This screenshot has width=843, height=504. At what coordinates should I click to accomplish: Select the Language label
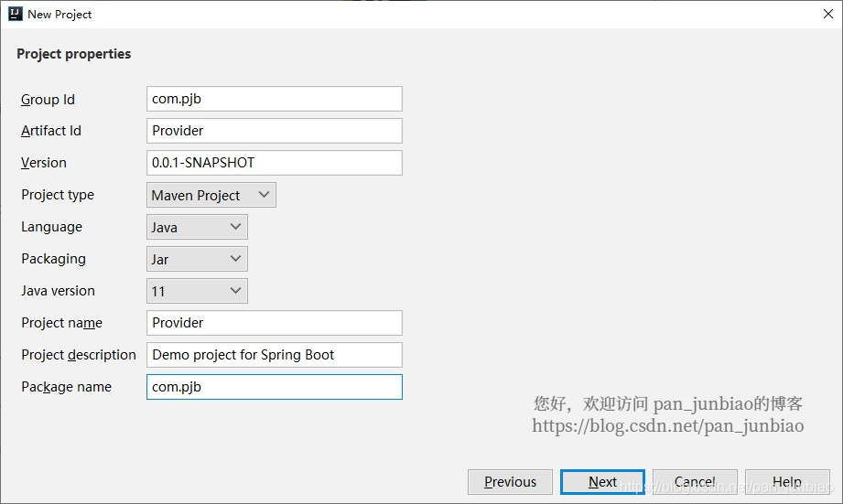coord(51,227)
